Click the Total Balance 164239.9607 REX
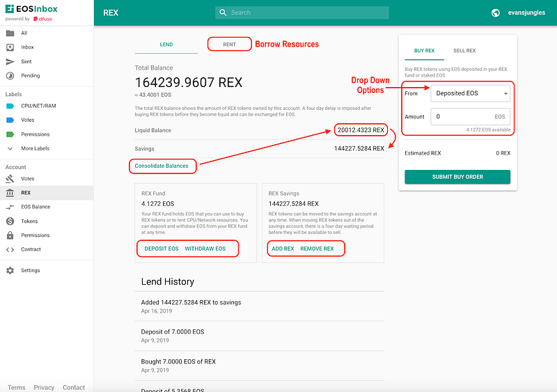The image size is (557, 392). coord(188,82)
